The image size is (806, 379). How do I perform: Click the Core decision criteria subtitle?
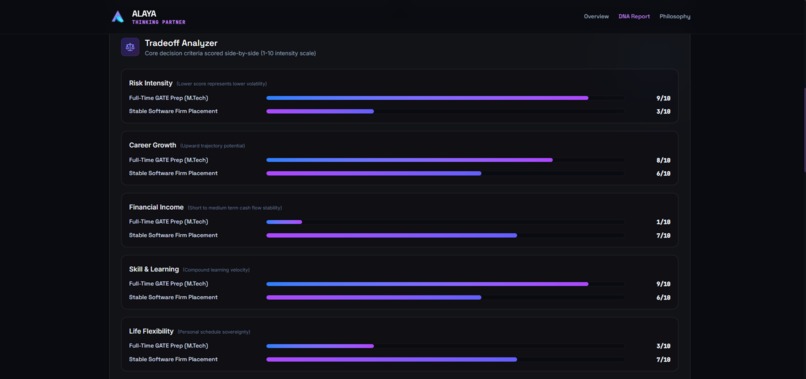click(x=230, y=53)
